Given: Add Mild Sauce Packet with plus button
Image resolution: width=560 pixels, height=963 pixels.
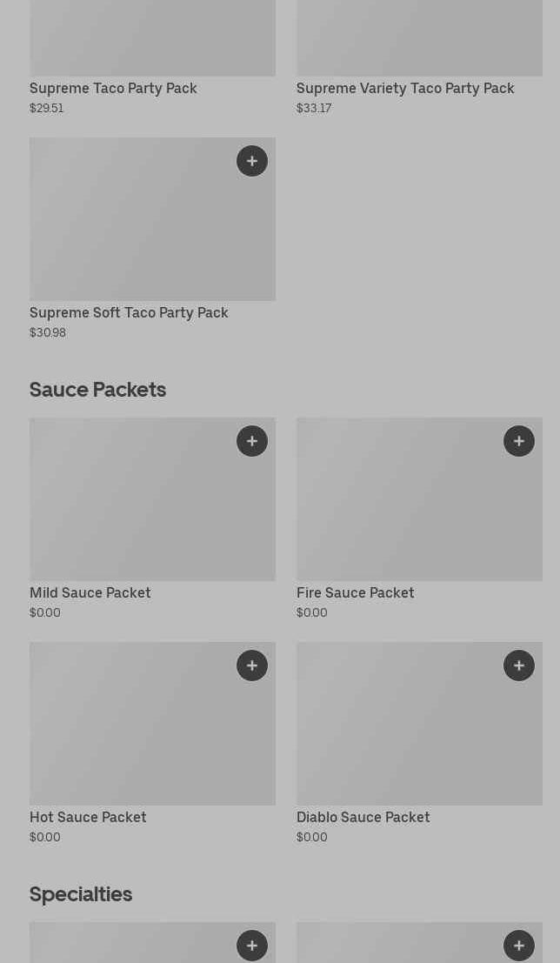Looking at the screenshot, I should point(252,441).
